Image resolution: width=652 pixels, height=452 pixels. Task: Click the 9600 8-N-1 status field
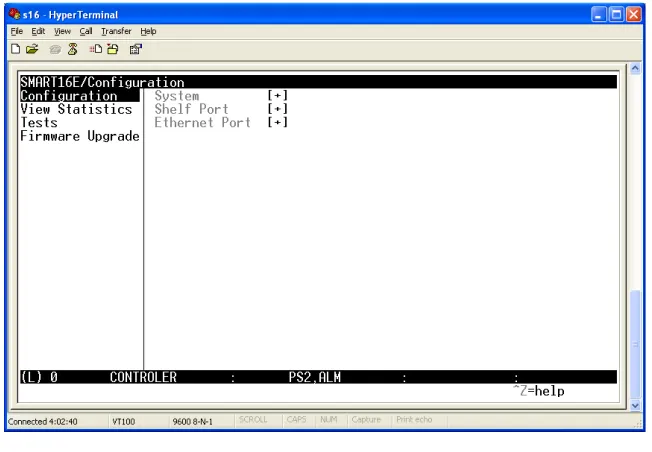193,422
